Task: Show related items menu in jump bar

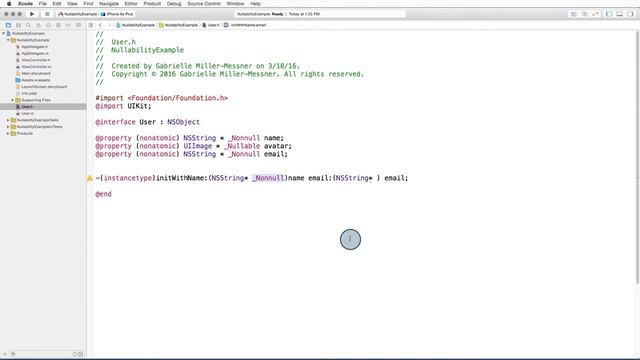Action: click(91, 25)
